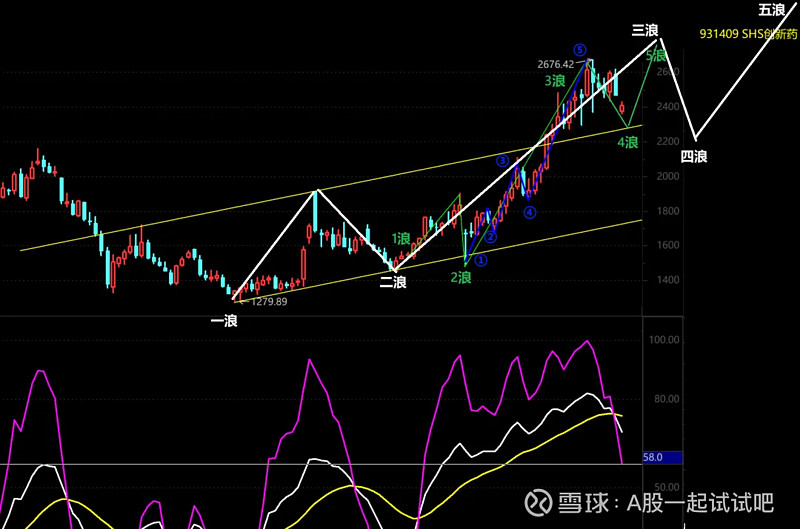This screenshot has width=800, height=529.
Task: Click the blue circled number 3 marker
Action: (503, 161)
